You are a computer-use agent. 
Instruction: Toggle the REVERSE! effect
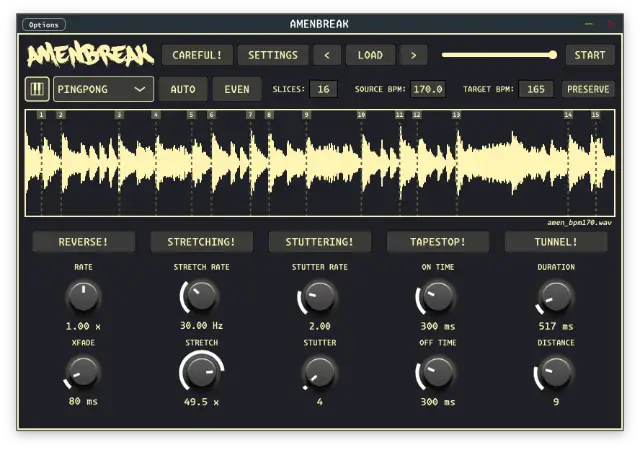pyautogui.click(x=83, y=242)
